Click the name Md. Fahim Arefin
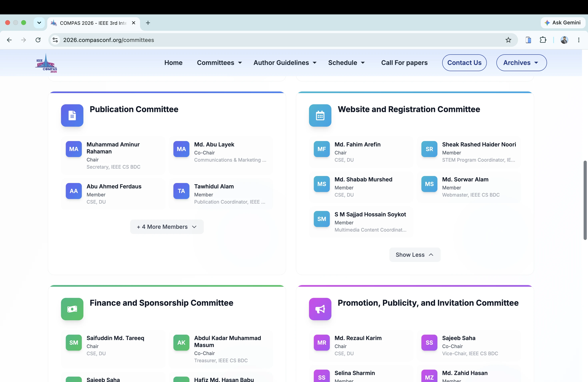The image size is (588, 382). pyautogui.click(x=357, y=145)
